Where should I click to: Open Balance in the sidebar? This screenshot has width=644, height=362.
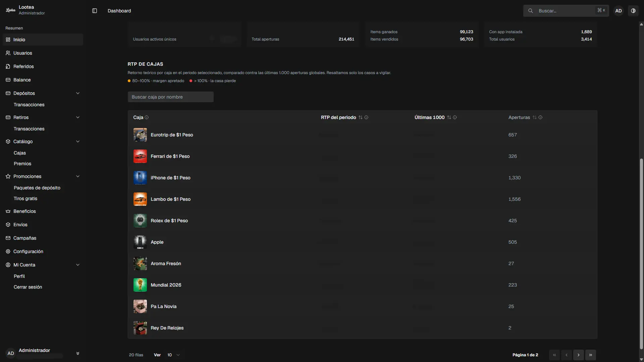43,80
